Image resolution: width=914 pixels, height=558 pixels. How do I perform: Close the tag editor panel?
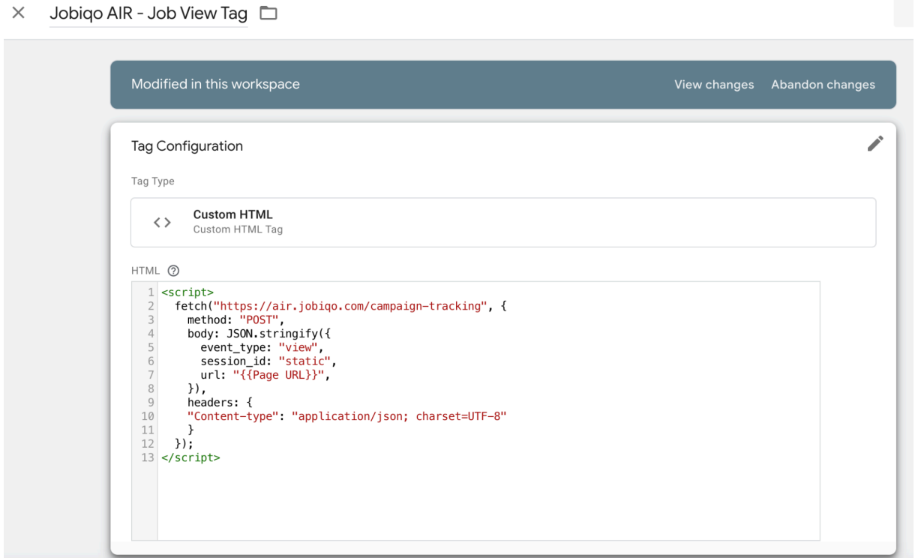click(x=17, y=15)
